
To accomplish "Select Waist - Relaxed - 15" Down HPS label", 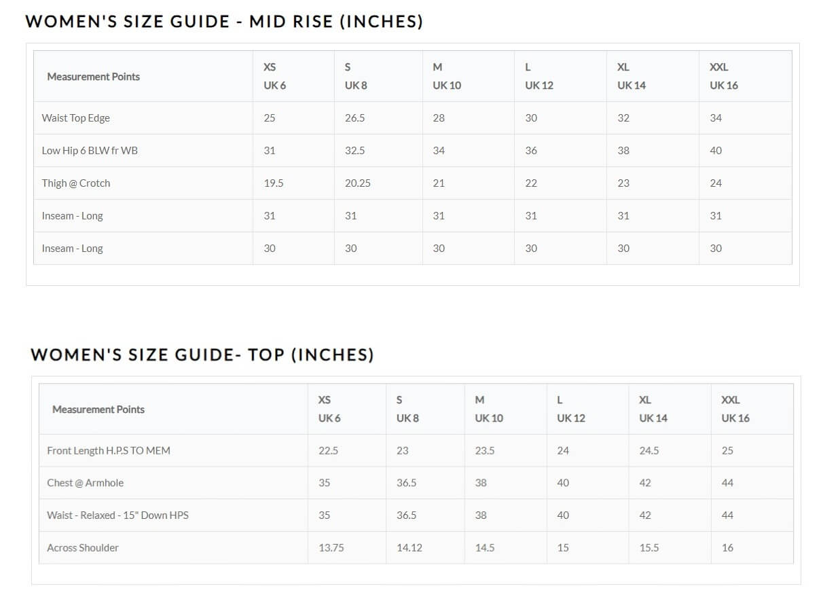I will 117,515.
